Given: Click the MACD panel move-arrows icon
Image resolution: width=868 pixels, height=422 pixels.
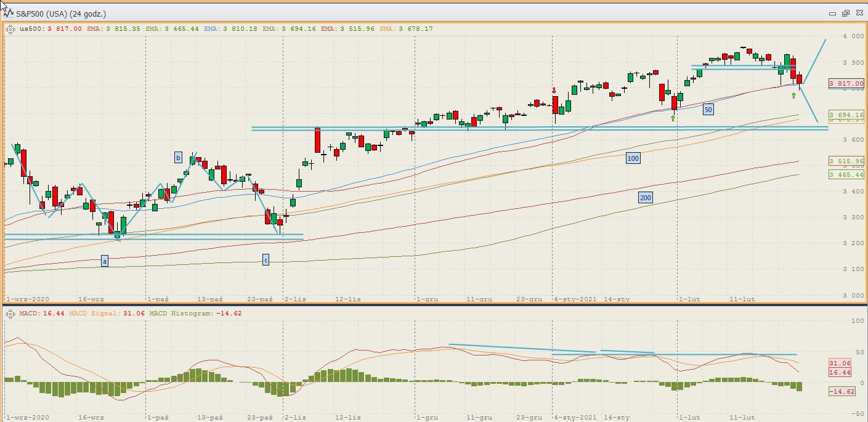Looking at the screenshot, I should point(10,314).
